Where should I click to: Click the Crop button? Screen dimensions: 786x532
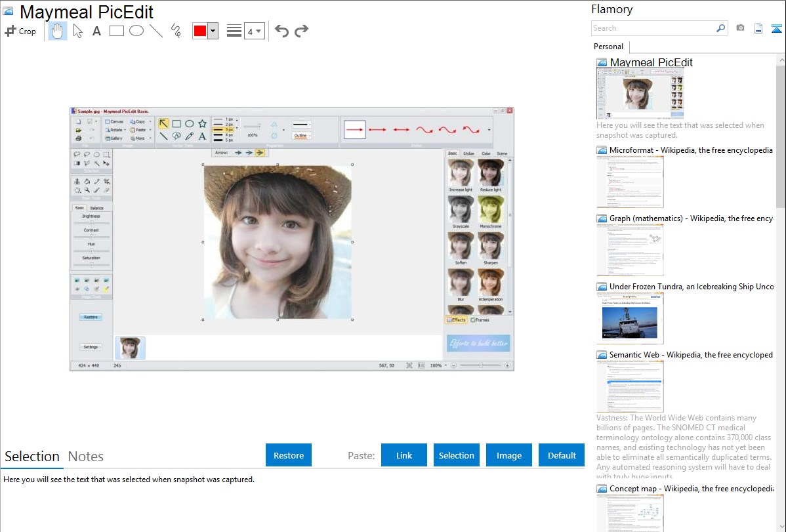(20, 31)
